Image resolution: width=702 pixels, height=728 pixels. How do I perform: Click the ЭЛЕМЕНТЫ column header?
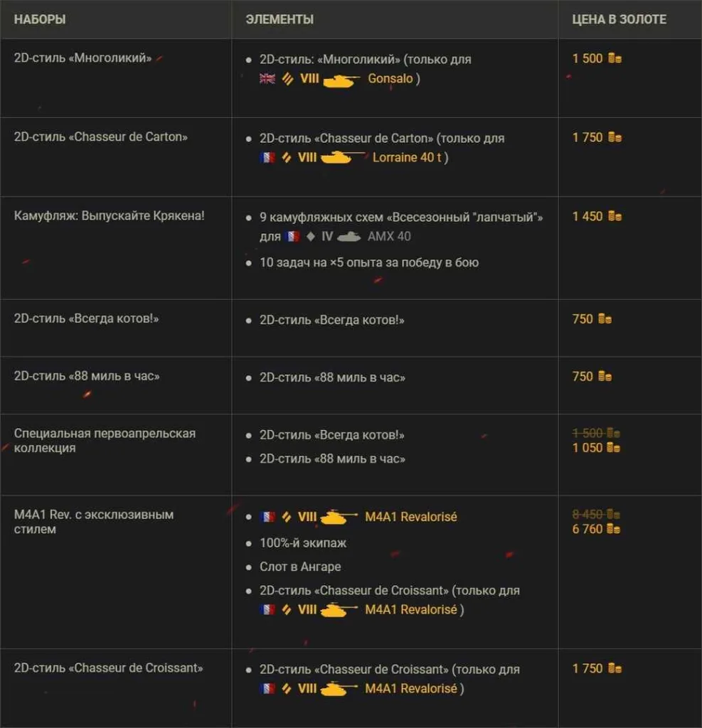pyautogui.click(x=280, y=19)
